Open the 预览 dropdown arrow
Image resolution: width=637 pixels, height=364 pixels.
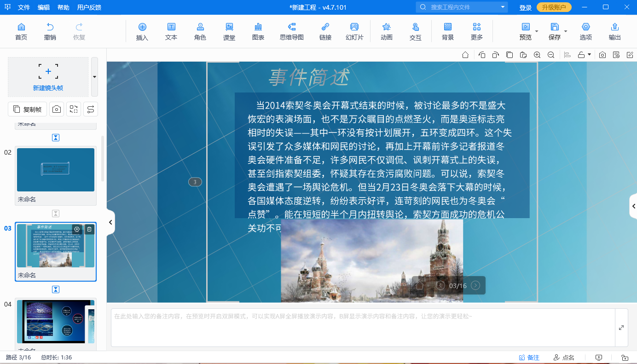point(537,32)
